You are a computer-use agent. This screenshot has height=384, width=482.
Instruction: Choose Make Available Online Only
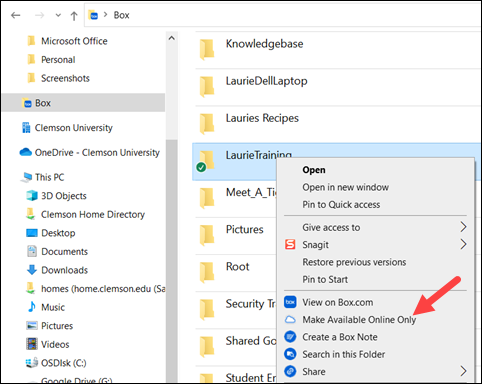click(x=359, y=320)
